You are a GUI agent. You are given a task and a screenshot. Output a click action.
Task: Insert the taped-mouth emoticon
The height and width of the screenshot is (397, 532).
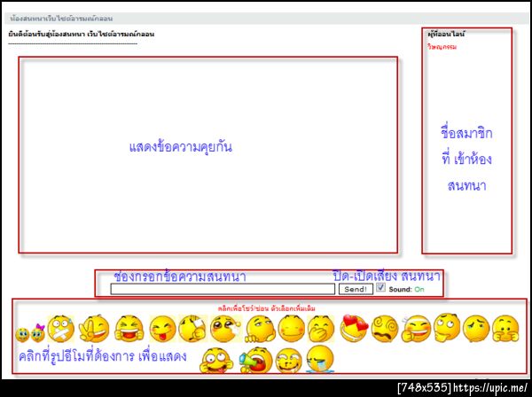point(60,329)
